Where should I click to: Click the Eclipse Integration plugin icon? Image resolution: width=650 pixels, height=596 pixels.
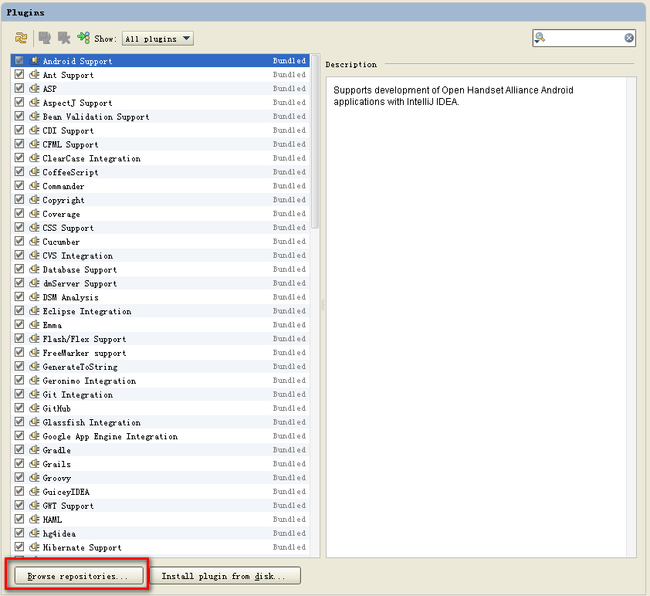click(34, 310)
